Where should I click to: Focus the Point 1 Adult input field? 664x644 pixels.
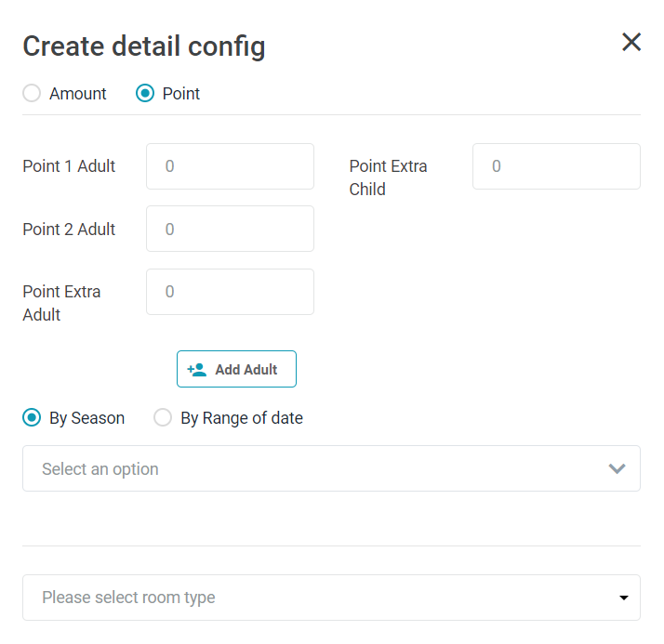tap(230, 166)
